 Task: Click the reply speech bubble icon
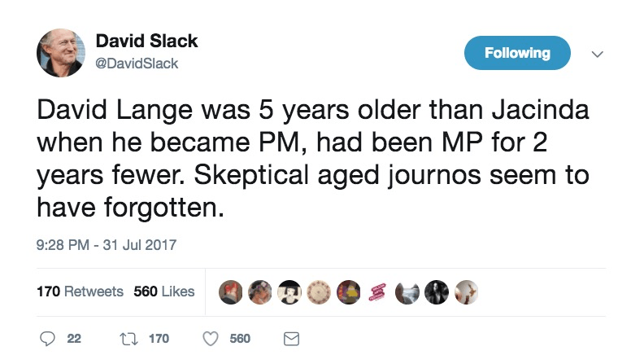(x=46, y=338)
